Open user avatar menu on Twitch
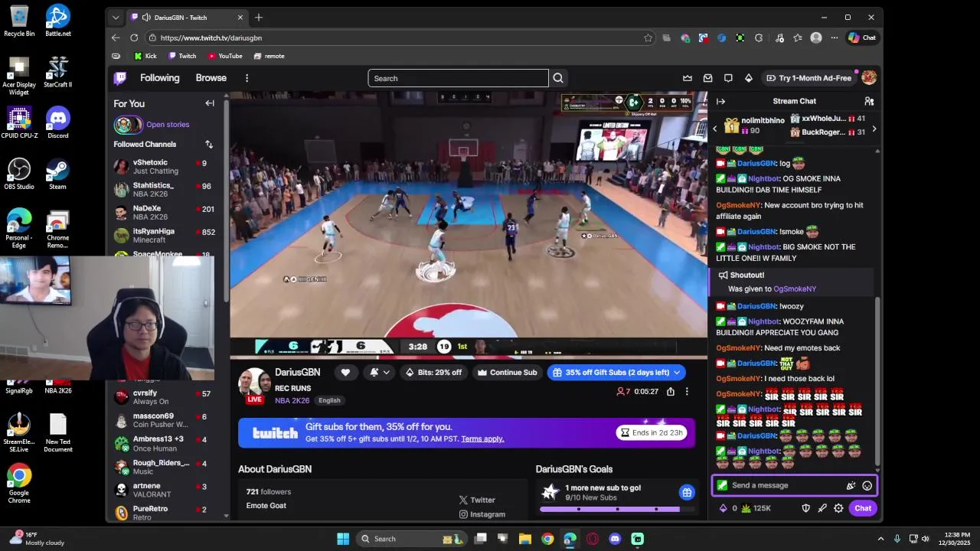The width and height of the screenshot is (980, 551). 869,78
